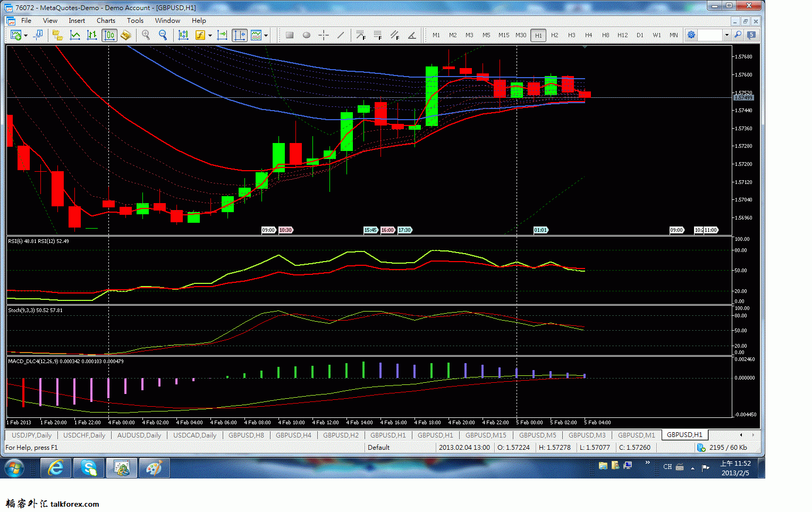Select the Fibonacci retracement tool
812x512 pixels.
[361, 35]
